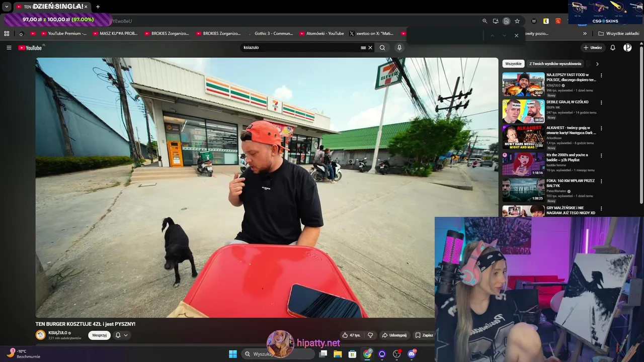Open the NAJLEPSZY FAST FOOD video thumbnail
The image size is (644, 362).
(523, 84)
